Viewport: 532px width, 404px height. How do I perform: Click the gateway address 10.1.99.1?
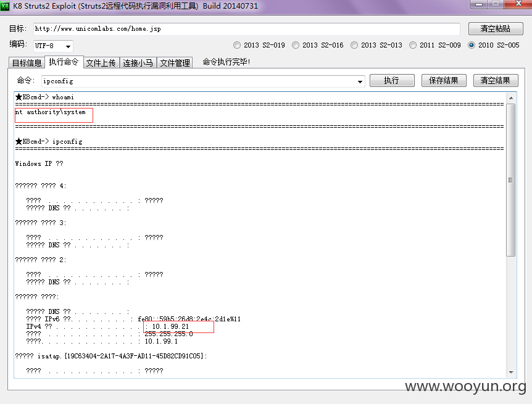pos(161,341)
